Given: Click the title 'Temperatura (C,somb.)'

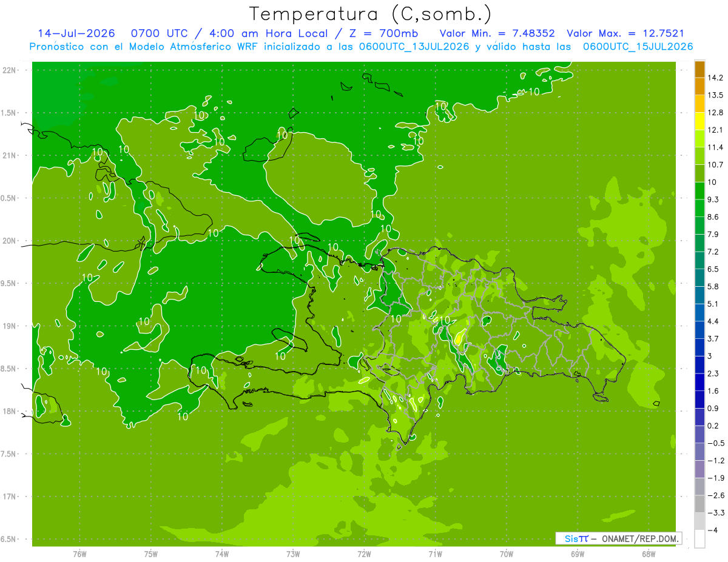Looking at the screenshot, I should (371, 15).
